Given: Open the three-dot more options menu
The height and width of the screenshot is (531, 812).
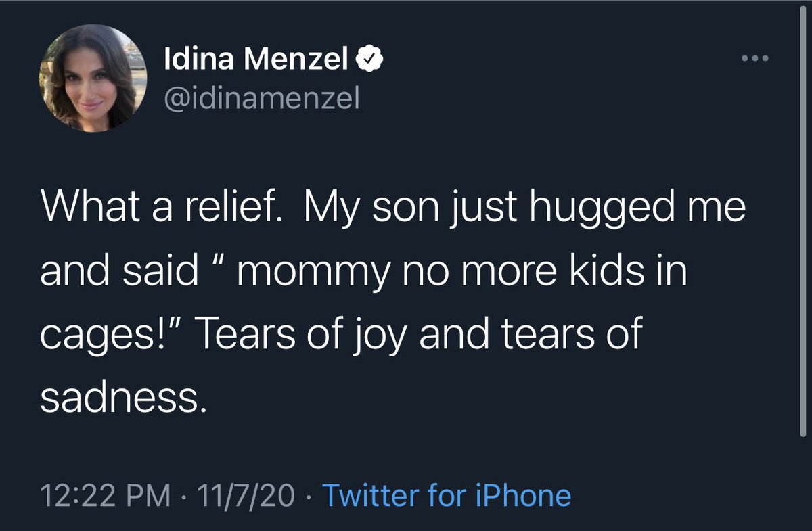Looking at the screenshot, I should [x=754, y=59].
